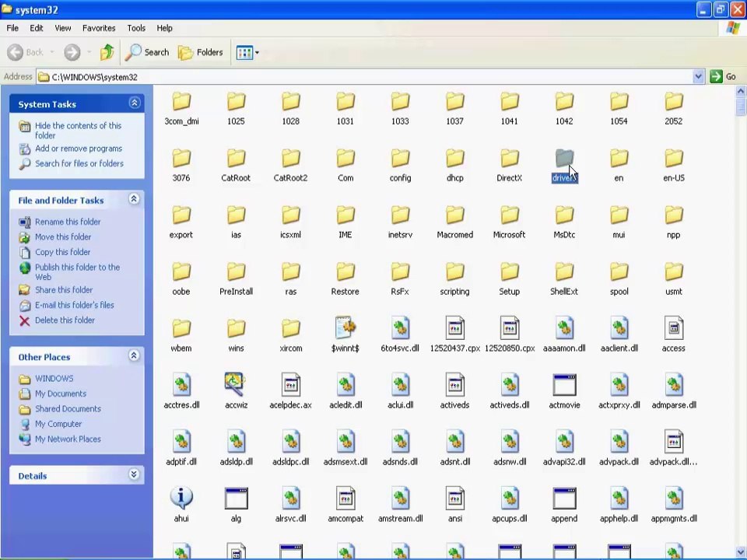Viewport: 747px width, 560px height.
Task: Select the Macromed folder icon
Action: pyautogui.click(x=455, y=215)
